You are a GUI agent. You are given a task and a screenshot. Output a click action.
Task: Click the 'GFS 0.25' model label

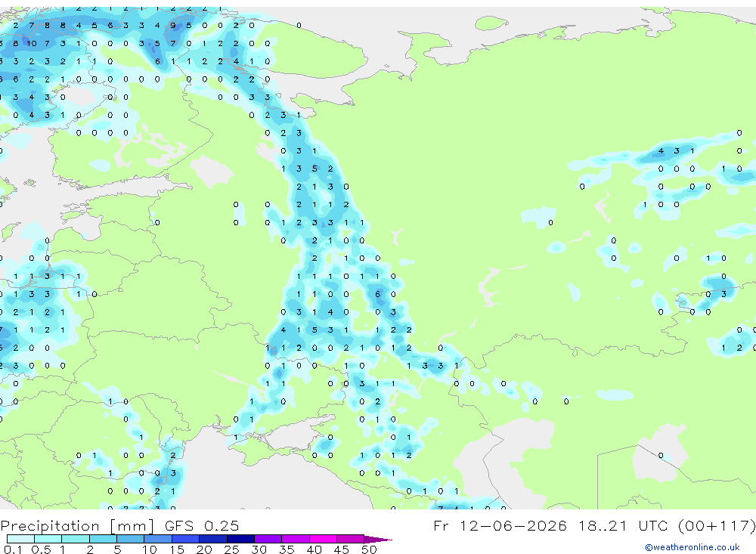tap(202, 525)
